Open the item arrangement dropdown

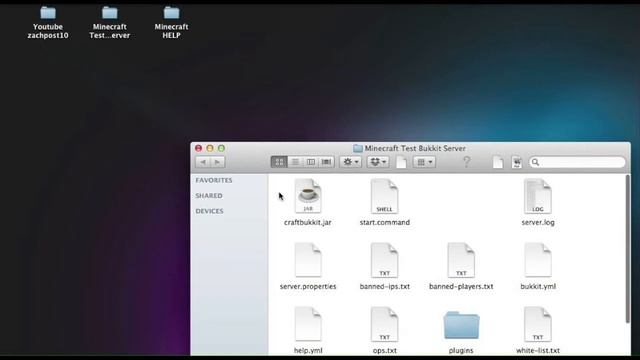(424, 162)
